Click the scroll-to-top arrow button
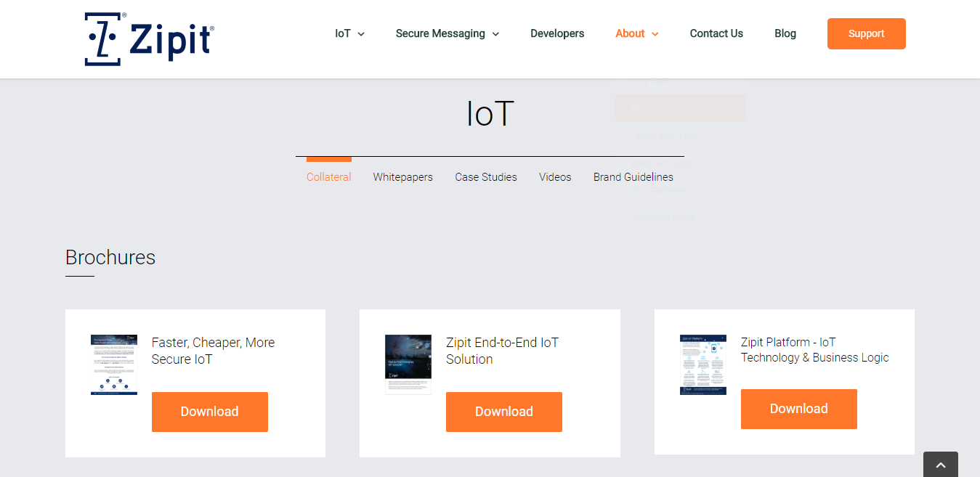 tap(940, 465)
